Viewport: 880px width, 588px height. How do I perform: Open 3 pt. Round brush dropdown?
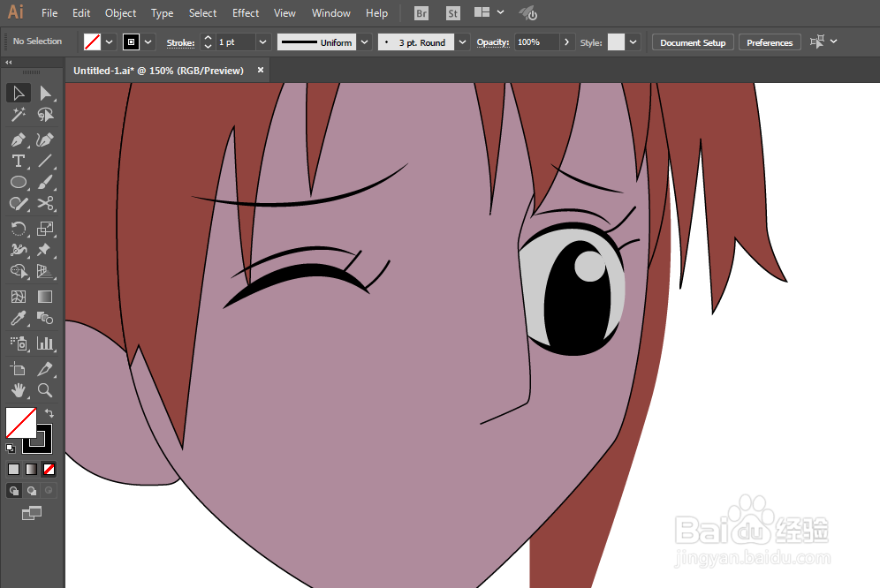pos(462,42)
